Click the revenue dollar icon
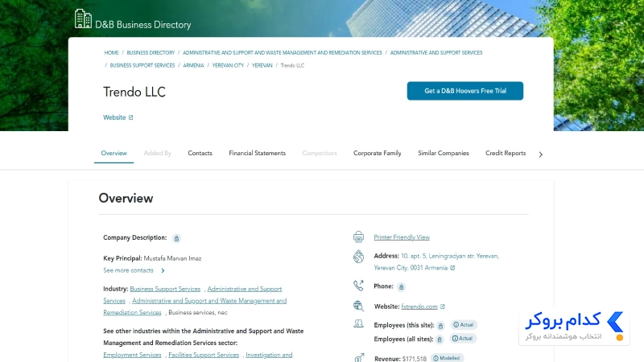 coord(359,358)
